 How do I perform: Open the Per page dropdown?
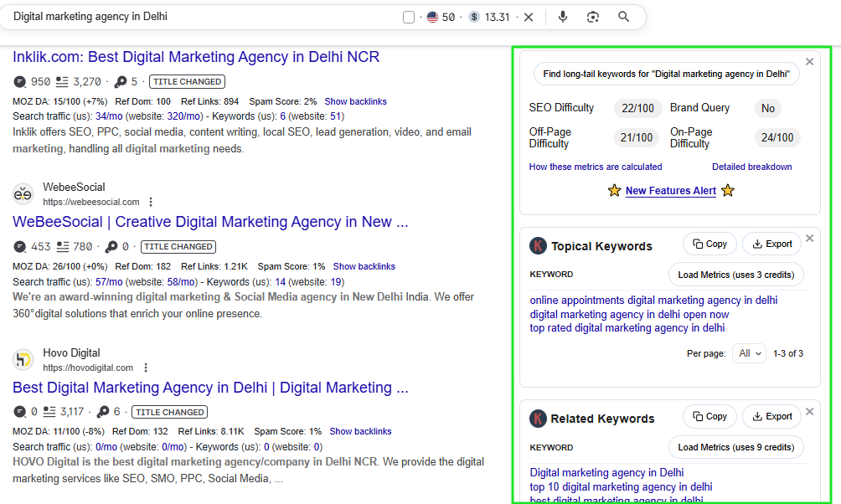pyautogui.click(x=749, y=353)
